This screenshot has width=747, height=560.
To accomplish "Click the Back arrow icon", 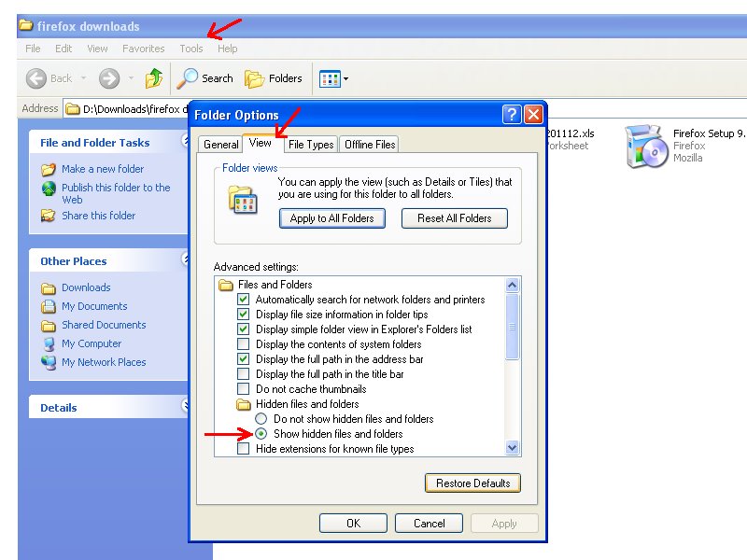I will tap(36, 79).
